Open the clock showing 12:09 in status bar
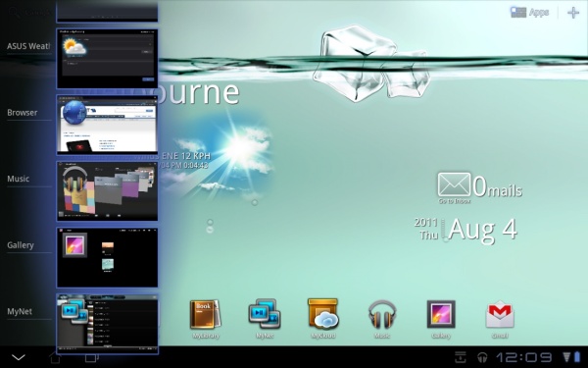588x368 pixels. tap(524, 357)
